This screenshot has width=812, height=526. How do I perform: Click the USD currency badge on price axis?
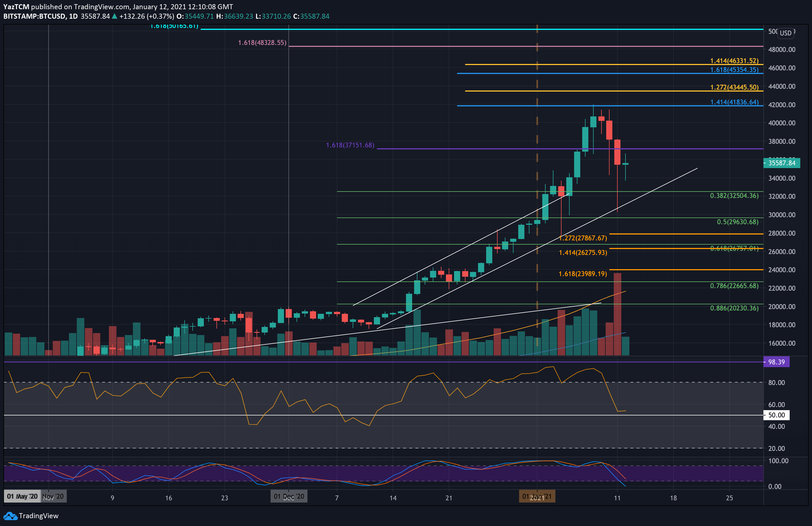785,33
